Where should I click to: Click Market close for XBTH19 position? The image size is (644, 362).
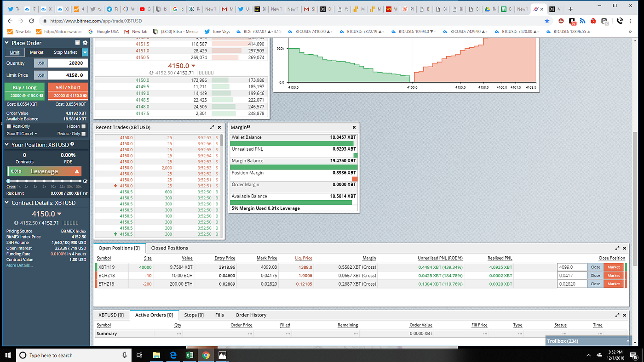(x=614, y=267)
